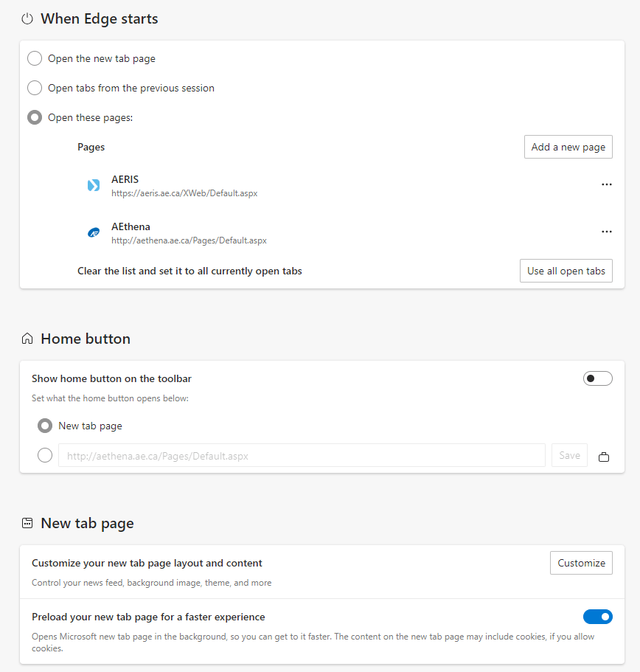Viewport: 640px width, 672px height.
Task: Click Add a new page button
Action: point(568,147)
